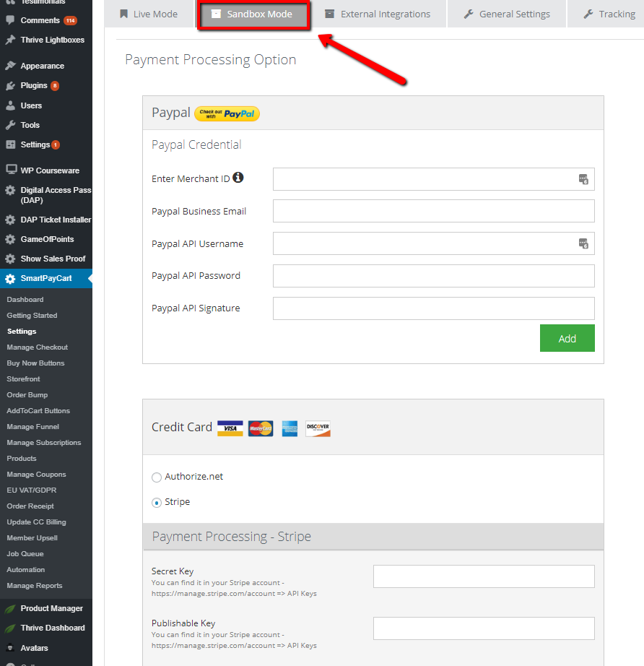Open Manage Subscriptions sidebar link
644x666 pixels.
pos(44,443)
